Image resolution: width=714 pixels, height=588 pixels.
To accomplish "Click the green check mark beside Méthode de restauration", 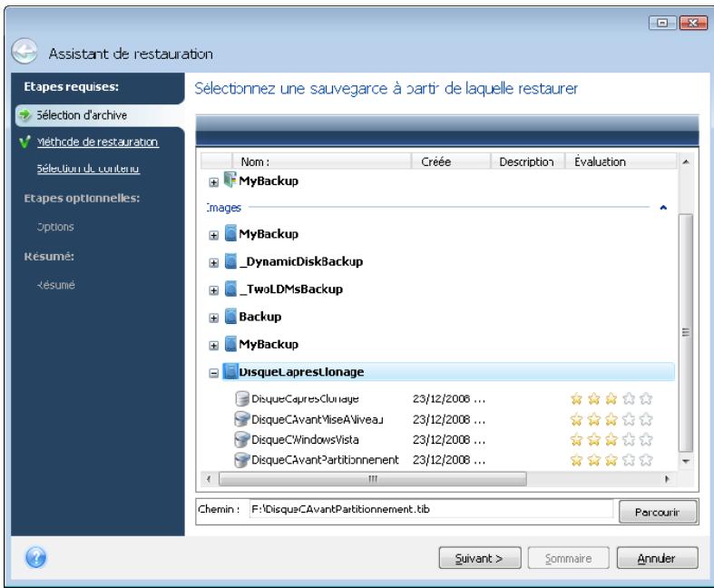I will 25,142.
